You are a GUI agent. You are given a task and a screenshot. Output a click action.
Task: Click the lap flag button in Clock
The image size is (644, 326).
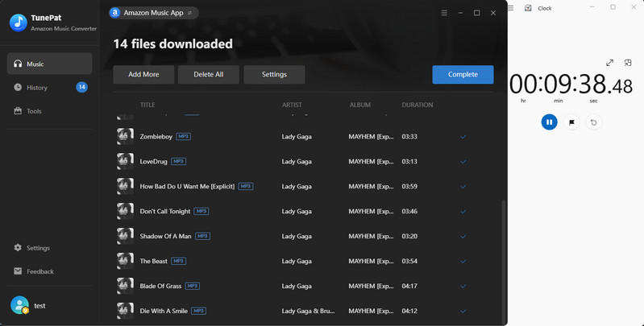tap(571, 122)
